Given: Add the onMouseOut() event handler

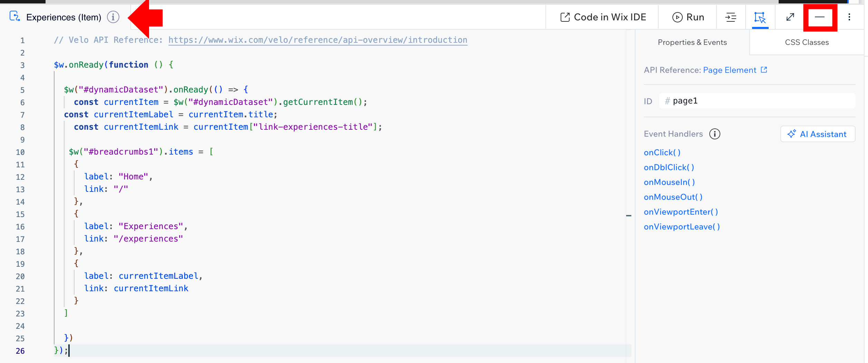Looking at the screenshot, I should click(x=673, y=197).
